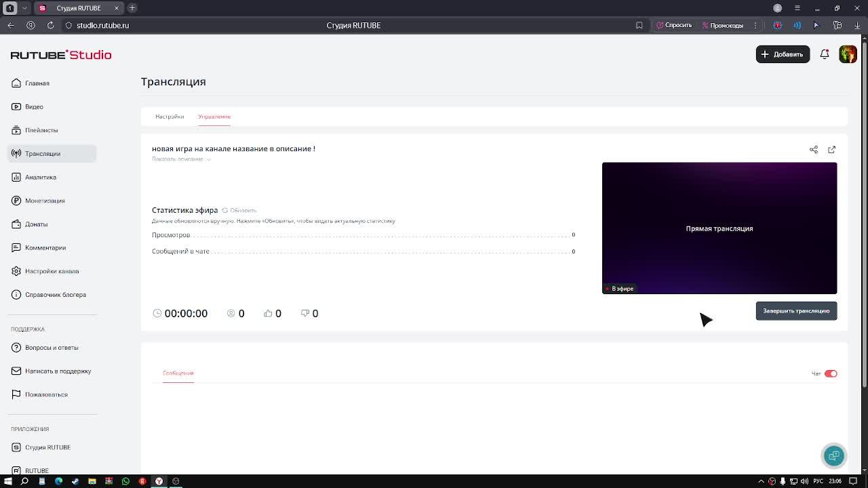This screenshot has height=488, width=868.
Task: Go to Донаты page
Action: pyautogui.click(x=30, y=224)
